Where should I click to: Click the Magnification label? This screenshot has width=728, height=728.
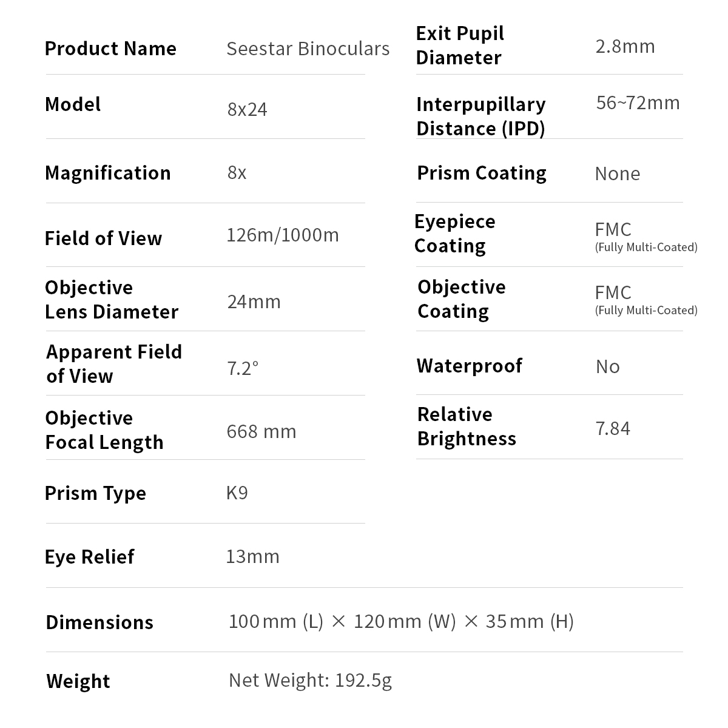[x=108, y=173]
